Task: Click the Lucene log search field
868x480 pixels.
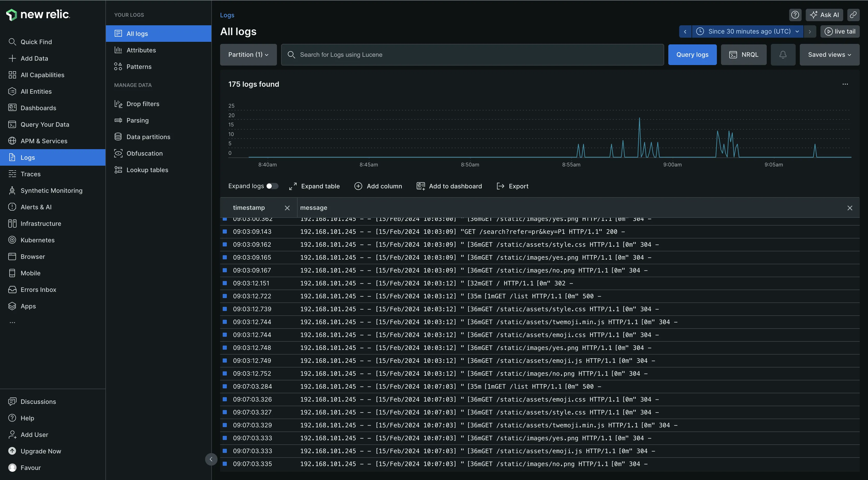Action: (438, 54)
